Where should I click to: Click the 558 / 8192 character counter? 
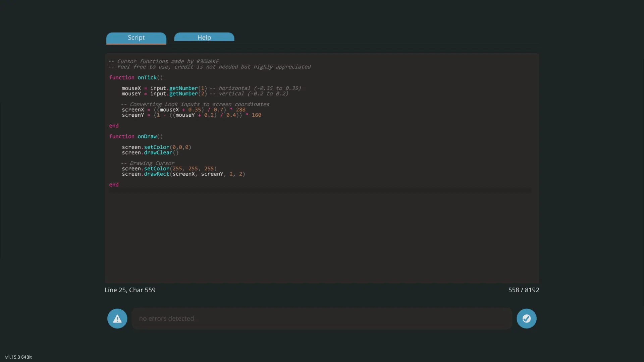click(523, 290)
